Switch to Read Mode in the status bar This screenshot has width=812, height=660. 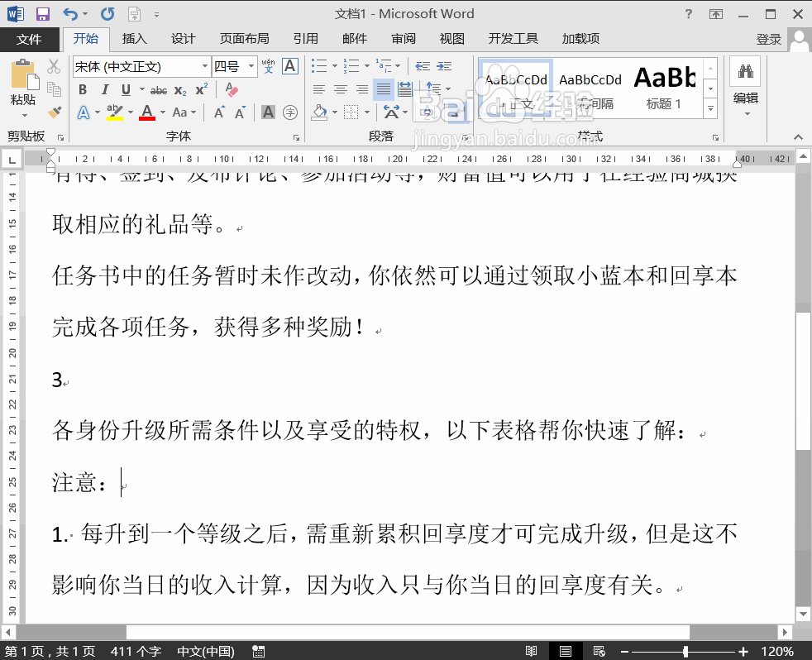pyautogui.click(x=532, y=650)
